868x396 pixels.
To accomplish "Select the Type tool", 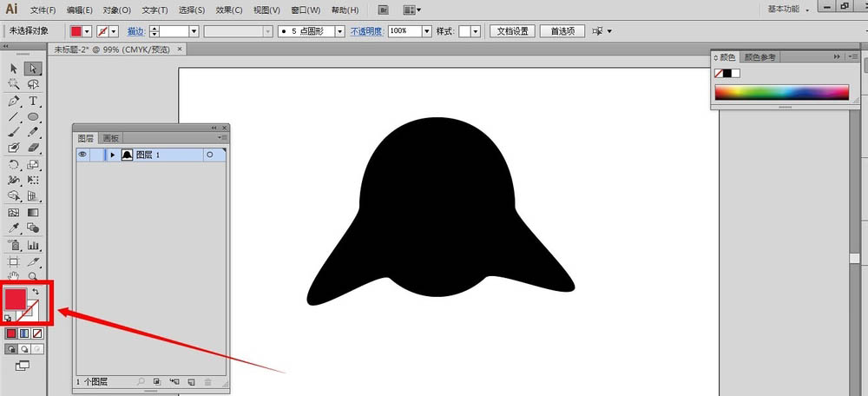I will tap(33, 101).
